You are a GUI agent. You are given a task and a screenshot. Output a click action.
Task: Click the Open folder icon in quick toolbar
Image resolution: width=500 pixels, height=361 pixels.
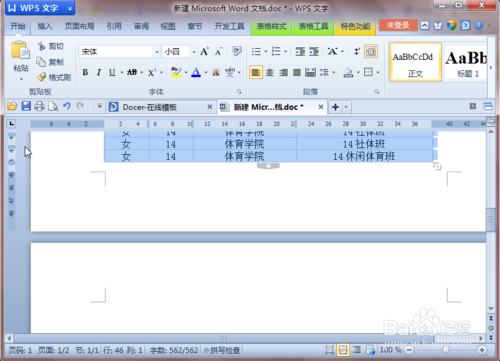pyautogui.click(x=12, y=106)
